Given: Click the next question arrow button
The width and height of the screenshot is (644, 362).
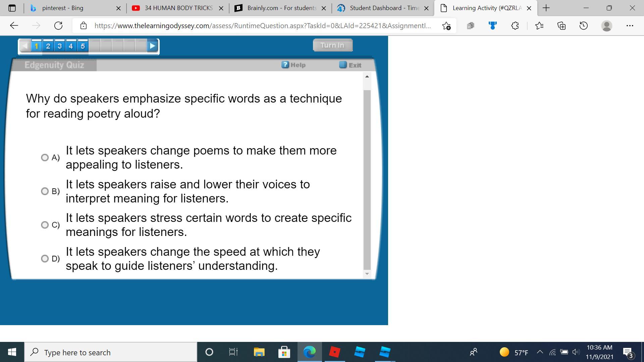Looking at the screenshot, I should click(152, 46).
